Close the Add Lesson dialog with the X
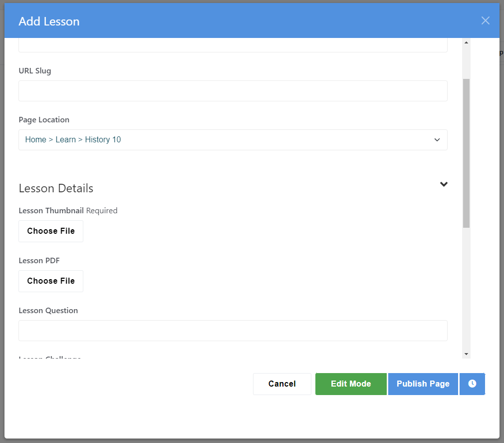The height and width of the screenshot is (443, 504). click(485, 20)
